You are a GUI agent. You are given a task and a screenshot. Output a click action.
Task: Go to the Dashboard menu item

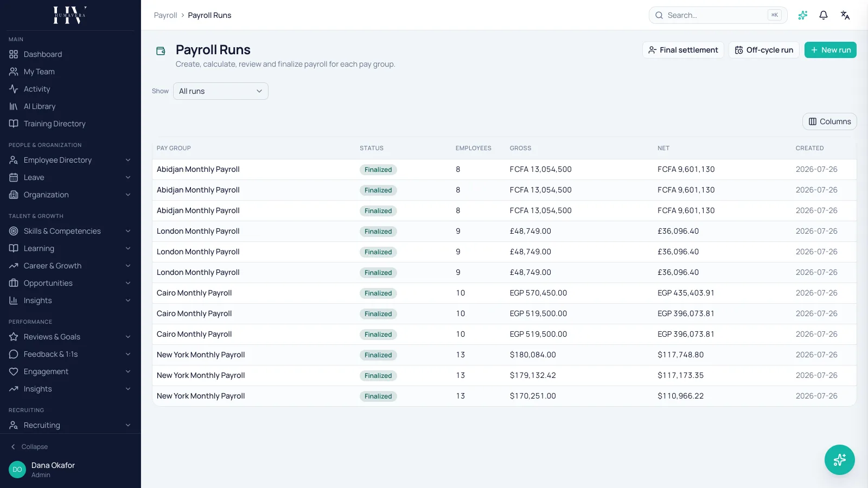(70, 54)
